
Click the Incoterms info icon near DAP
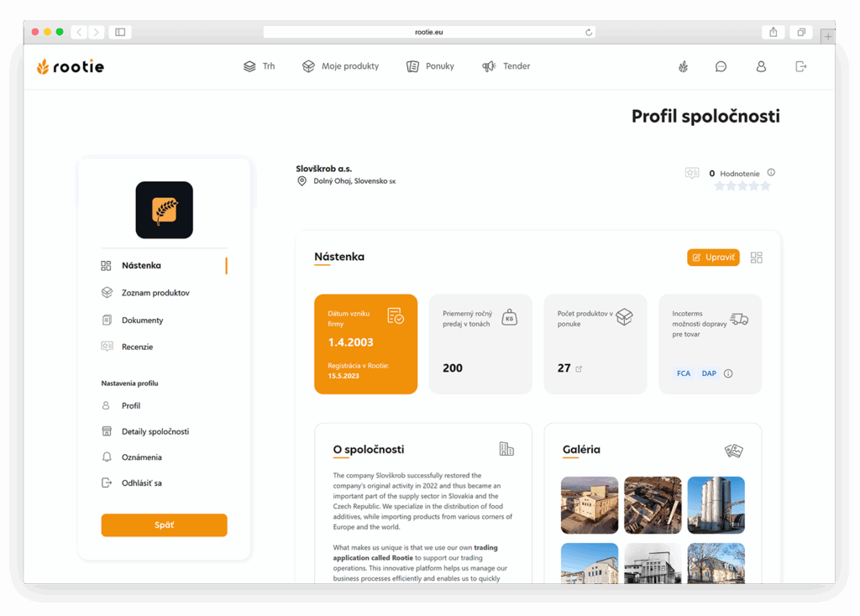(728, 373)
